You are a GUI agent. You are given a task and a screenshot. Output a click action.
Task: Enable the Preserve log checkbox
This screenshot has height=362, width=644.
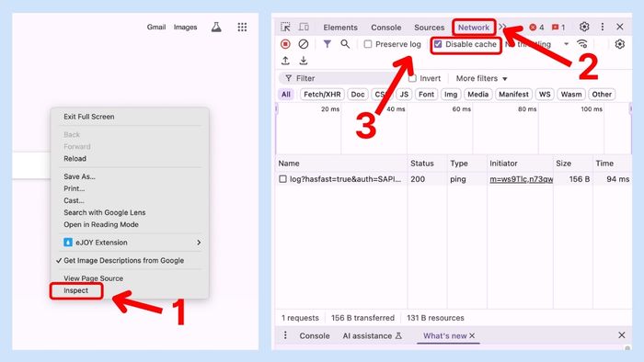368,44
